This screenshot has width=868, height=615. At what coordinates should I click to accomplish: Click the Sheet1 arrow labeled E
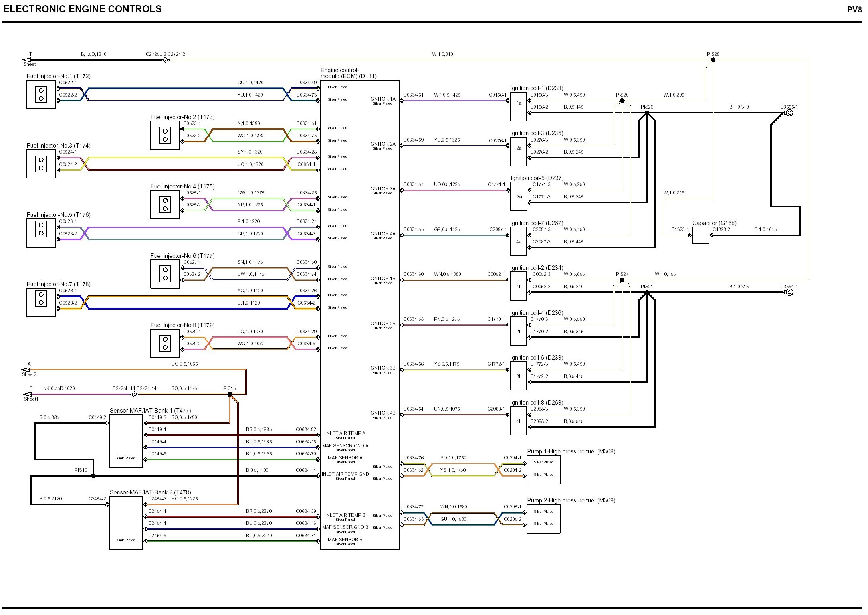click(x=27, y=394)
